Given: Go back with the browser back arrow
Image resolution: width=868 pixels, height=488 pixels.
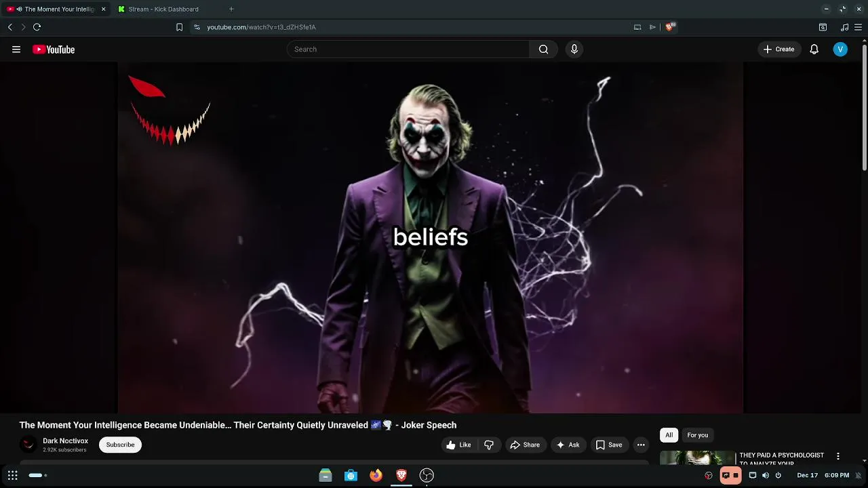Looking at the screenshot, I should coord(9,27).
